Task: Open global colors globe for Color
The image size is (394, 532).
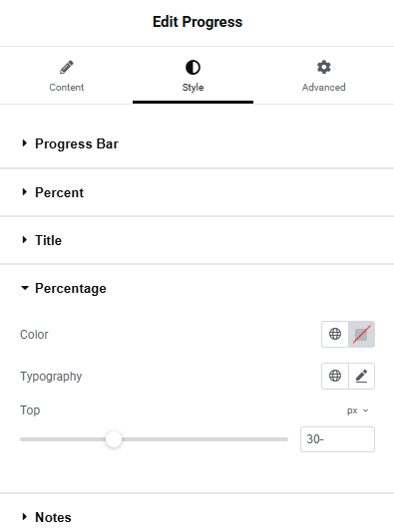Action: coord(335,334)
